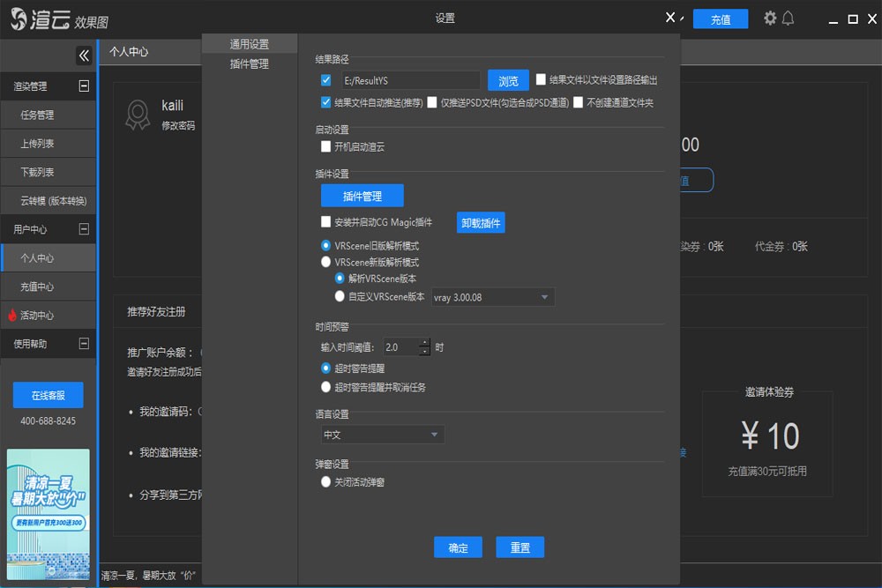Select VRScene新版解析模式 radio button
This screenshot has height=588, width=882.
point(326,260)
